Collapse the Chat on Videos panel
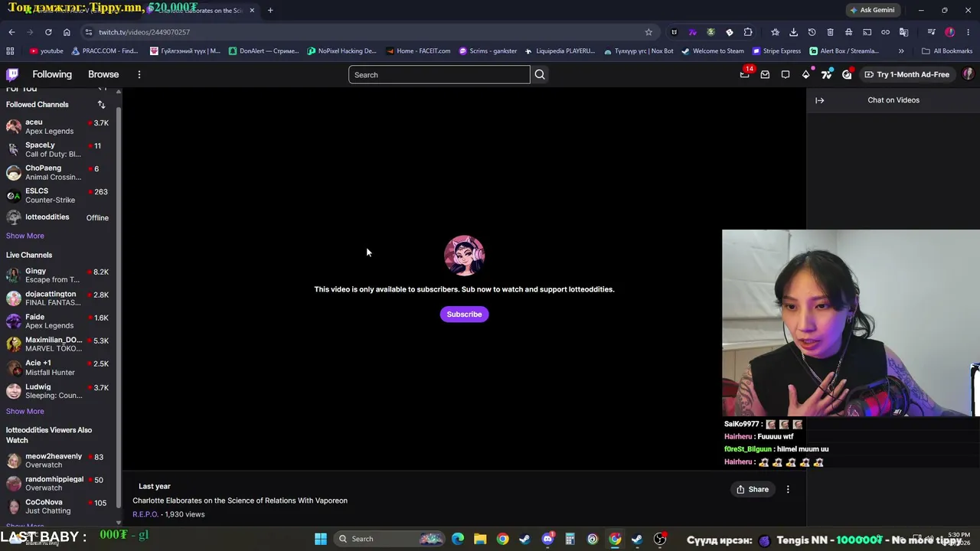The image size is (980, 551). click(820, 100)
